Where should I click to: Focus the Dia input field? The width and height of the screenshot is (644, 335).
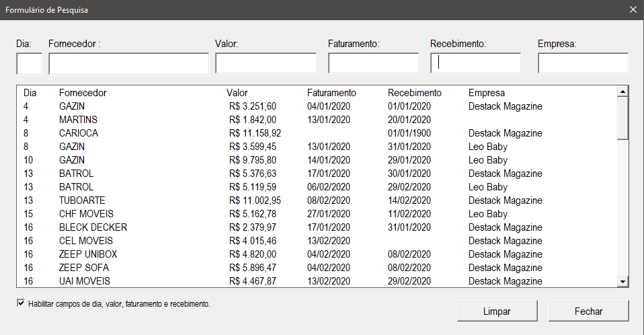(x=29, y=64)
